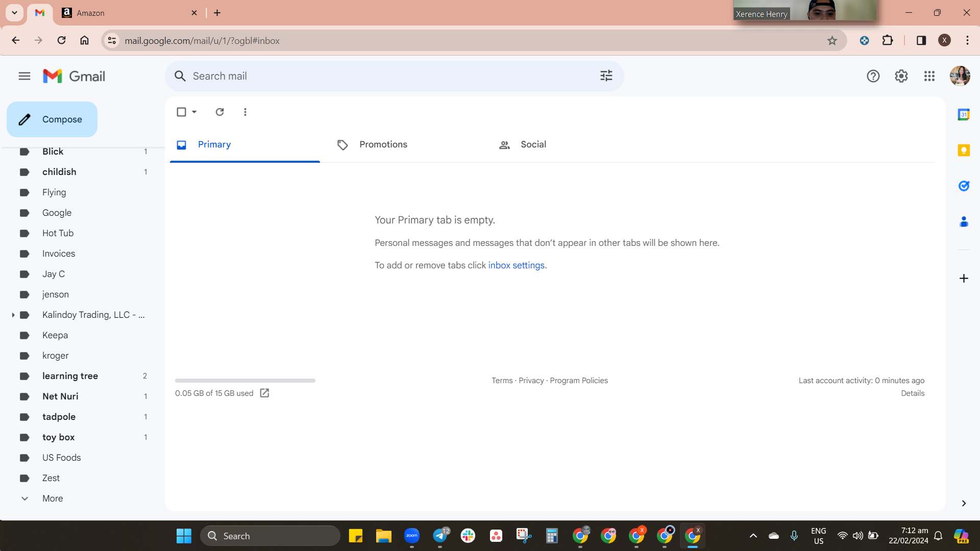Open the More options three-dot menu in mail toolbar
The image size is (980, 551).
coord(245,112)
